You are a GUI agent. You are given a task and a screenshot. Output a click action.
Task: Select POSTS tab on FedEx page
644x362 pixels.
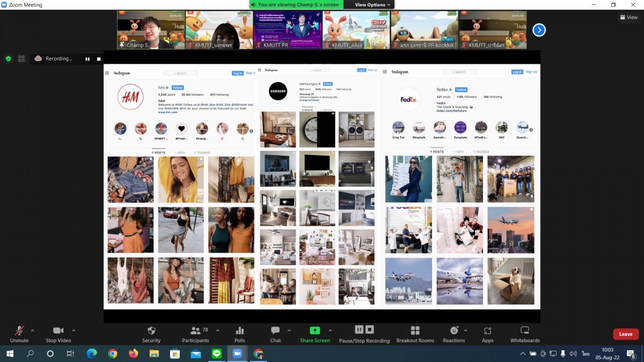pos(437,152)
